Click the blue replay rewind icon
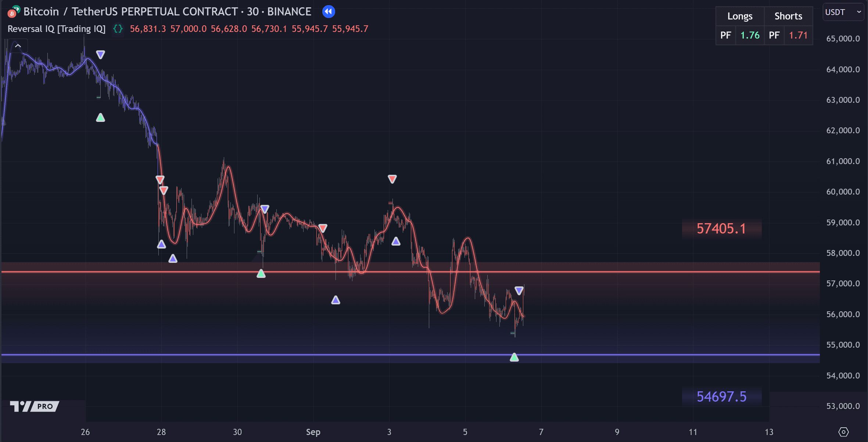This screenshot has height=442, width=868. [x=329, y=12]
